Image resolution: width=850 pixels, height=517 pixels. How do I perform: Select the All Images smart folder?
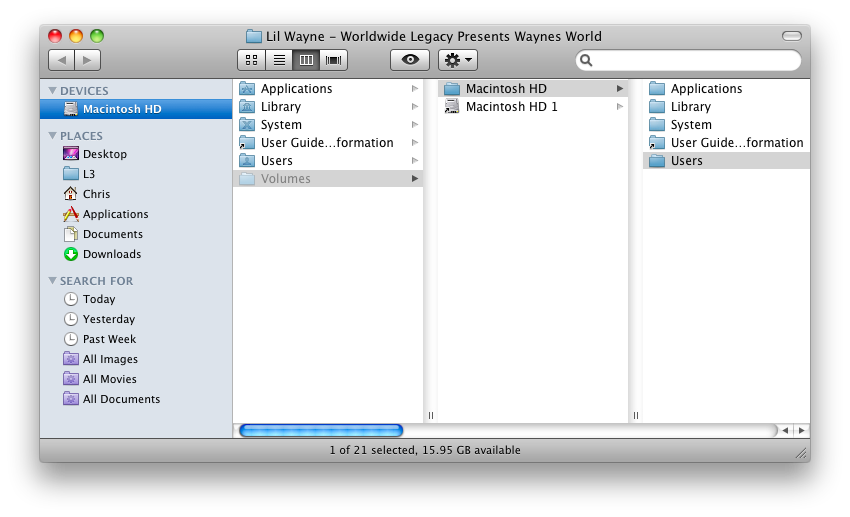136,359
